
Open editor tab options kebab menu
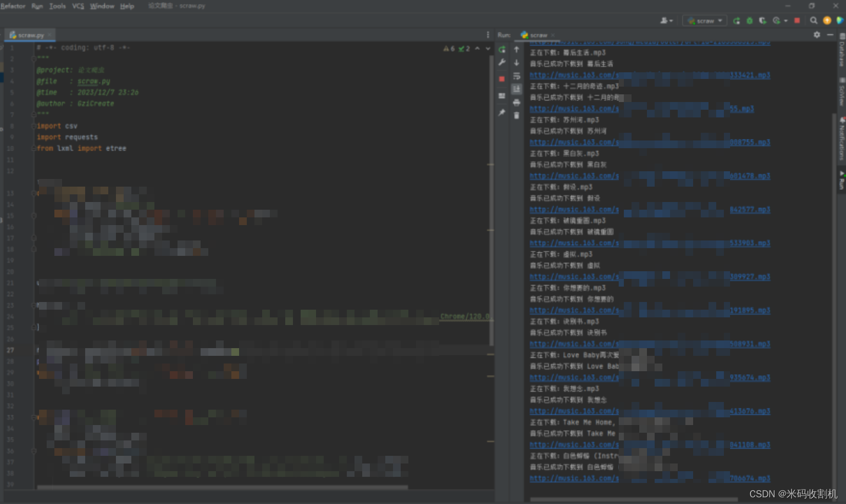click(488, 35)
